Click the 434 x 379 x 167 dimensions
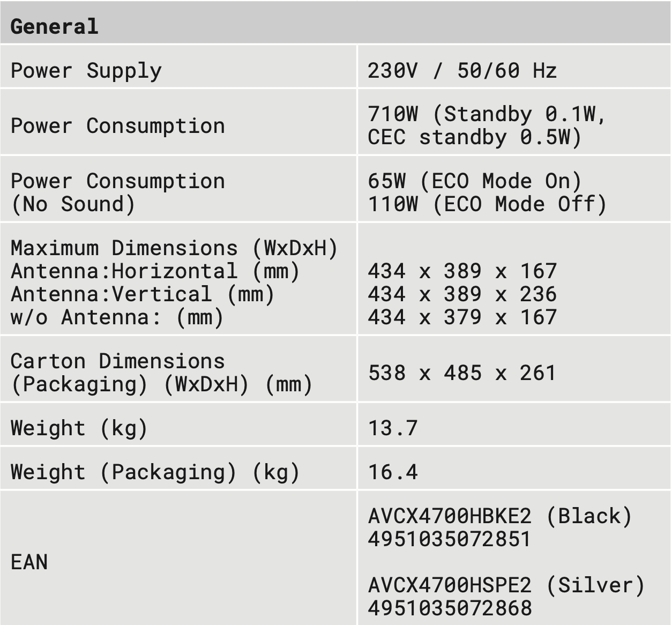This screenshot has height=625, width=672. pos(462,317)
